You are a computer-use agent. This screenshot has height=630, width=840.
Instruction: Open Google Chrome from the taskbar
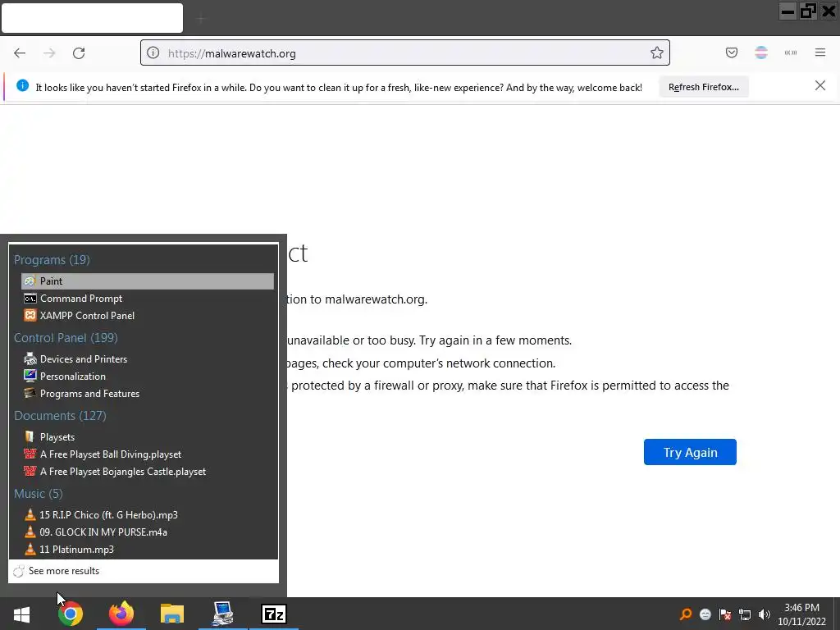click(x=71, y=614)
